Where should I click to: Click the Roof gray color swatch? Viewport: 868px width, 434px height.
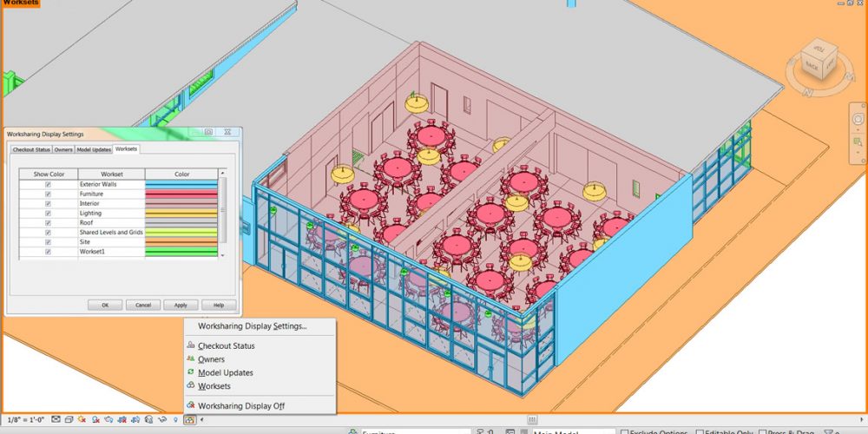(181, 223)
